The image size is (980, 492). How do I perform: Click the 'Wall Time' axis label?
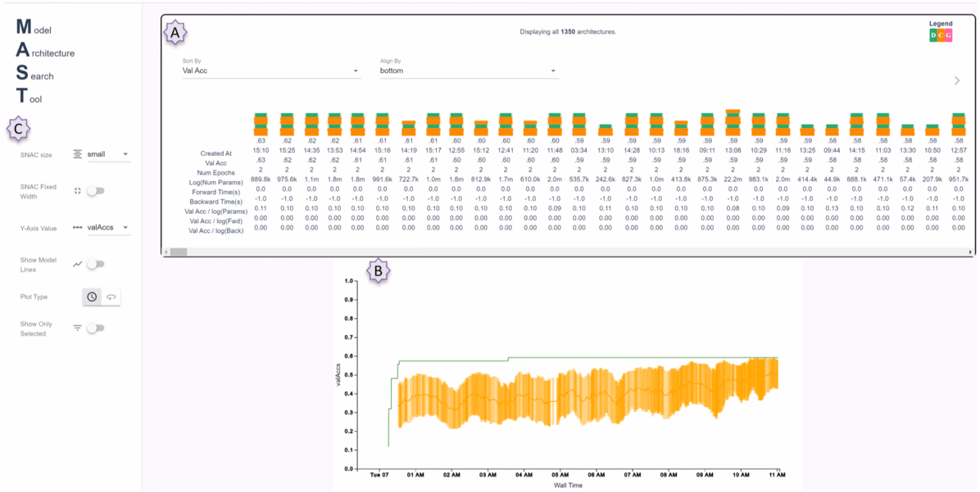(566, 485)
